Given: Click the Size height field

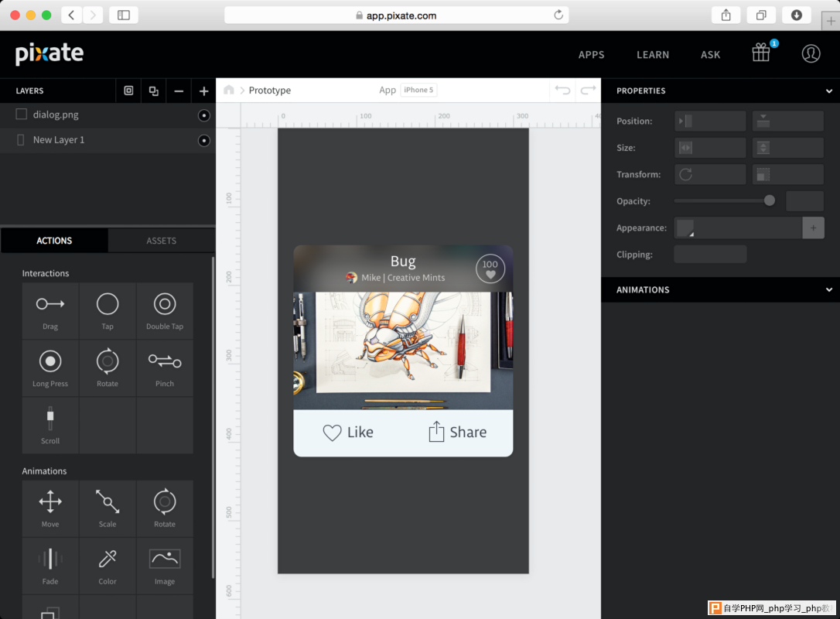Looking at the screenshot, I should point(787,147).
